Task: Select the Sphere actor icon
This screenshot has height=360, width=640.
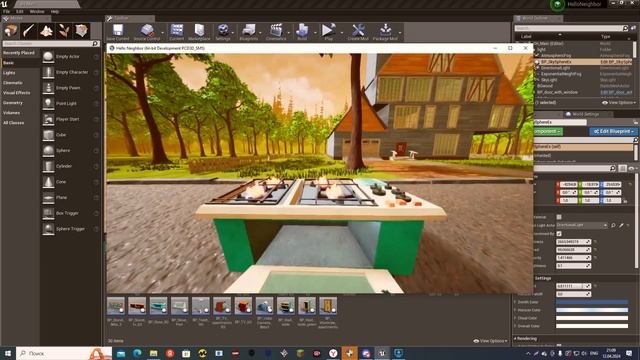Action: [x=48, y=150]
